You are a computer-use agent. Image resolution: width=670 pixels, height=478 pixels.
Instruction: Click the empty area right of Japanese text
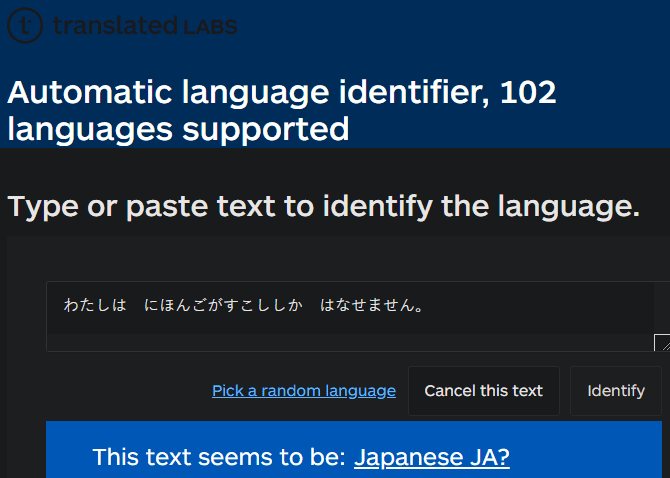point(540,305)
